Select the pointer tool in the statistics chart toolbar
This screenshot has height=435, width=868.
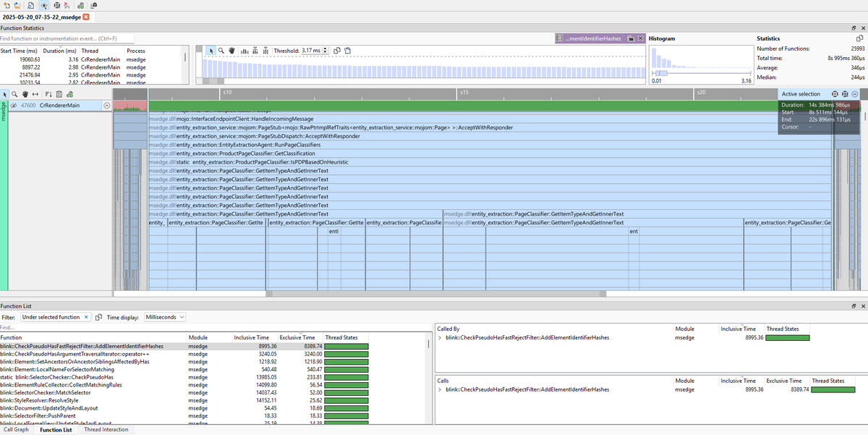pyautogui.click(x=211, y=51)
